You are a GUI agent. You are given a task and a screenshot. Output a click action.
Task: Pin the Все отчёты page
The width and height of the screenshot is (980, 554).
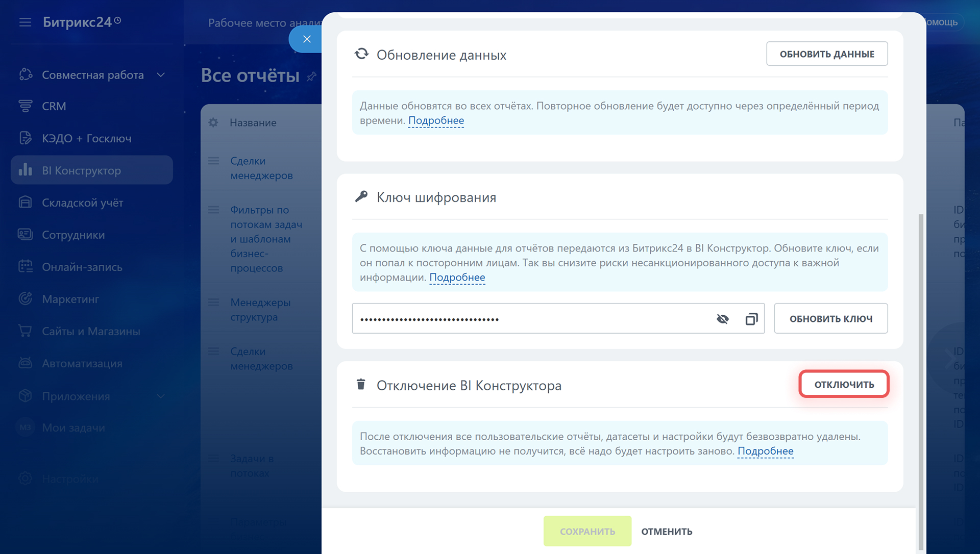(x=311, y=77)
